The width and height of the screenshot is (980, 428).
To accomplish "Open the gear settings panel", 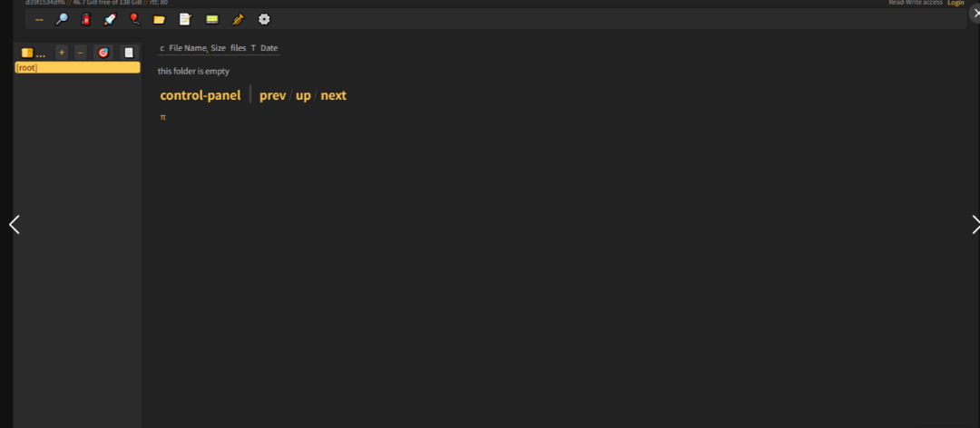I will tap(264, 19).
